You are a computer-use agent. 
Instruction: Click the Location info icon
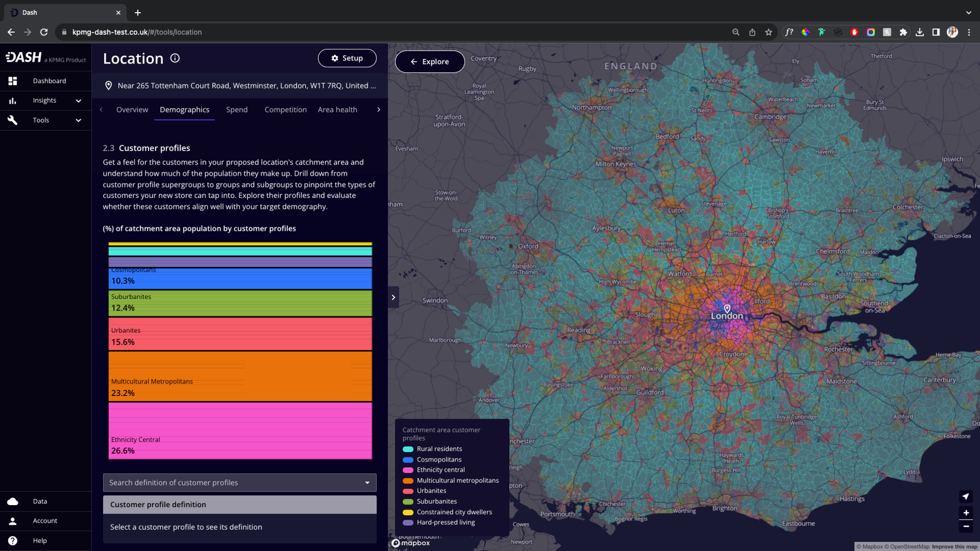175,58
